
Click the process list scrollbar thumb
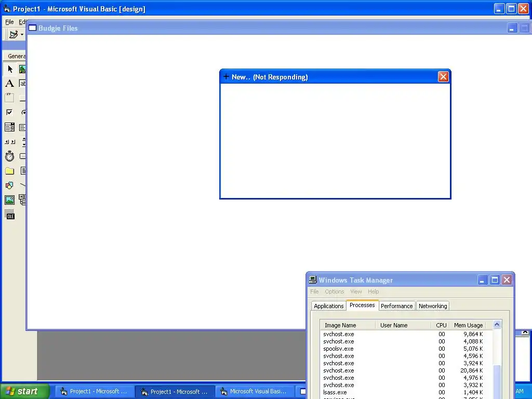tap(497, 382)
